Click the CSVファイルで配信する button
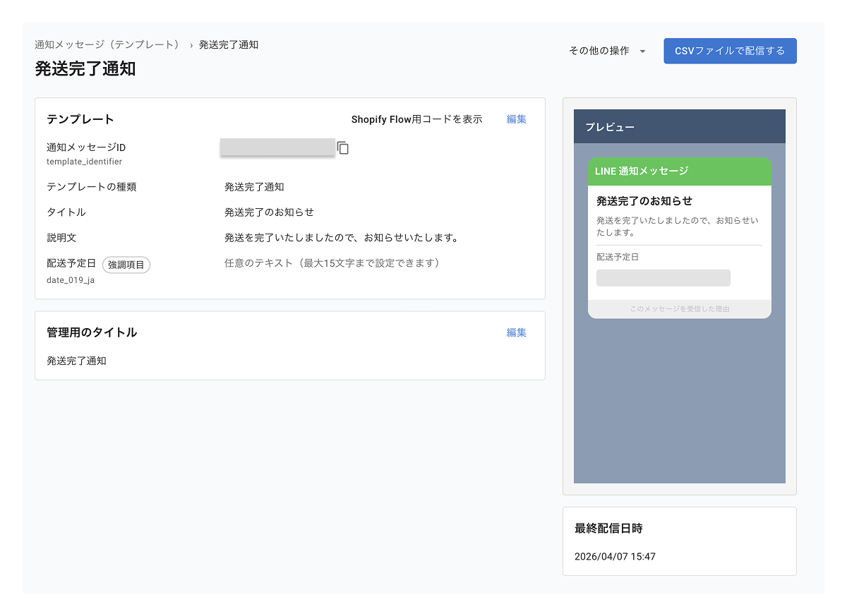 coord(730,51)
